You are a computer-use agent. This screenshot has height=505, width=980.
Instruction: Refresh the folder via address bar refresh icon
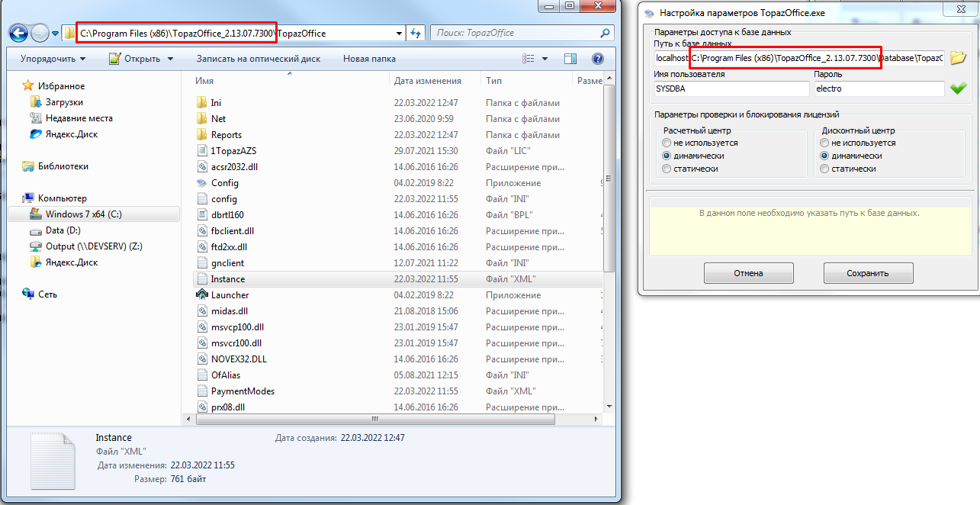pyautogui.click(x=416, y=33)
